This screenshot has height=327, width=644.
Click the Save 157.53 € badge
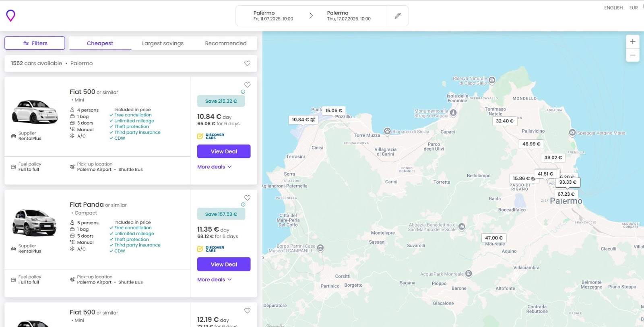click(221, 214)
